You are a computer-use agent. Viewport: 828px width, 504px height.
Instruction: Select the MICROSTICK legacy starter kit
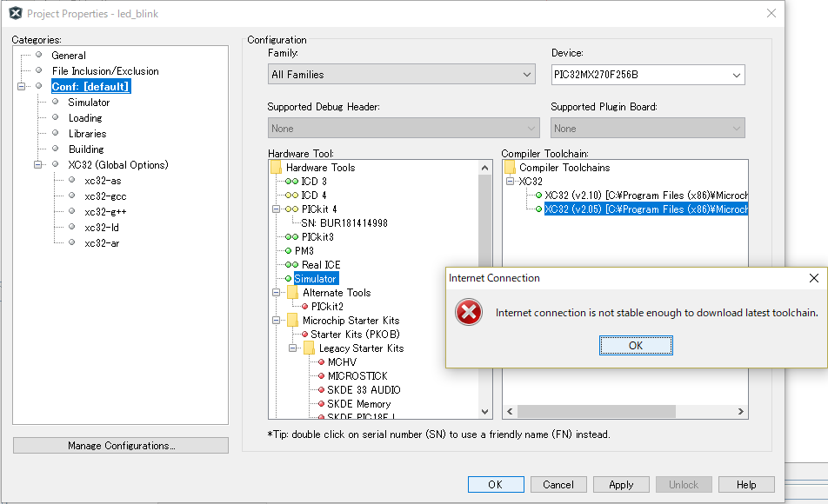click(x=357, y=375)
